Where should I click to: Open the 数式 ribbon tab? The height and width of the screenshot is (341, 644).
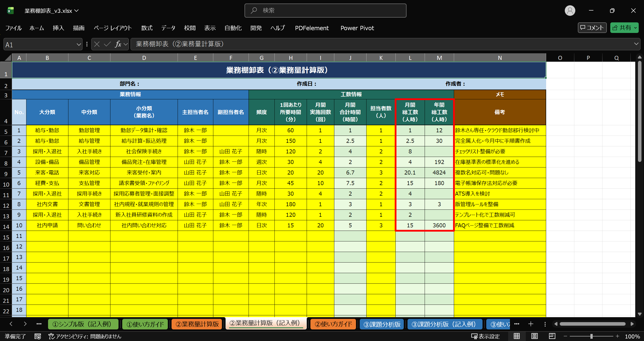pos(147,28)
